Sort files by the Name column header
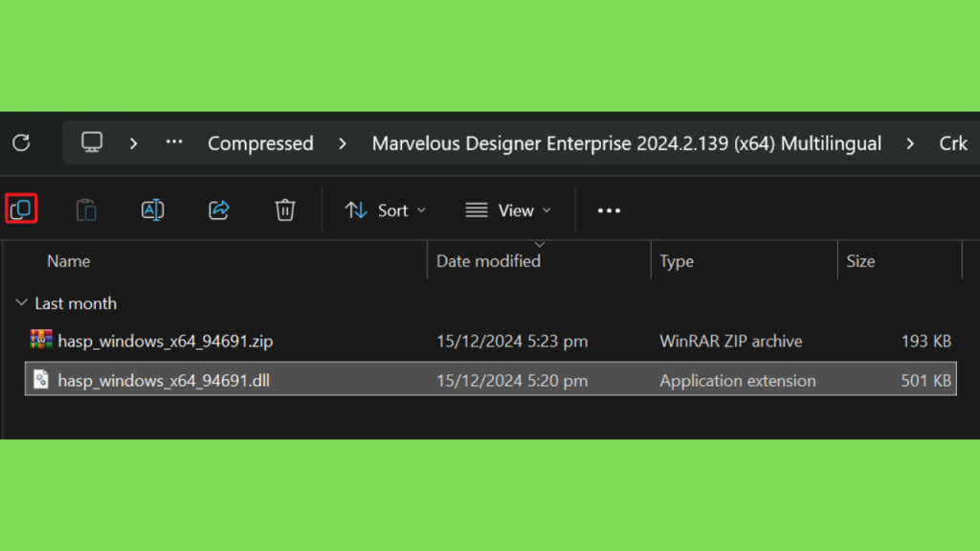 tap(69, 261)
